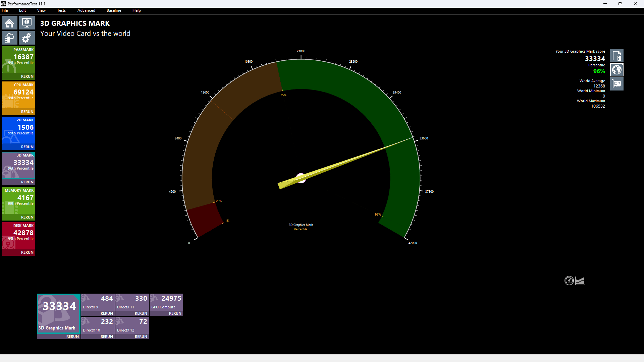
Task: Select the DirectX 10 result tile
Action: [x=98, y=325]
